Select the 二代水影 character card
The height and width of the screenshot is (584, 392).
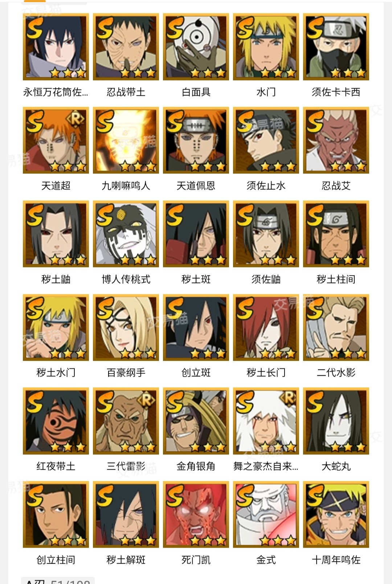[x=336, y=327]
